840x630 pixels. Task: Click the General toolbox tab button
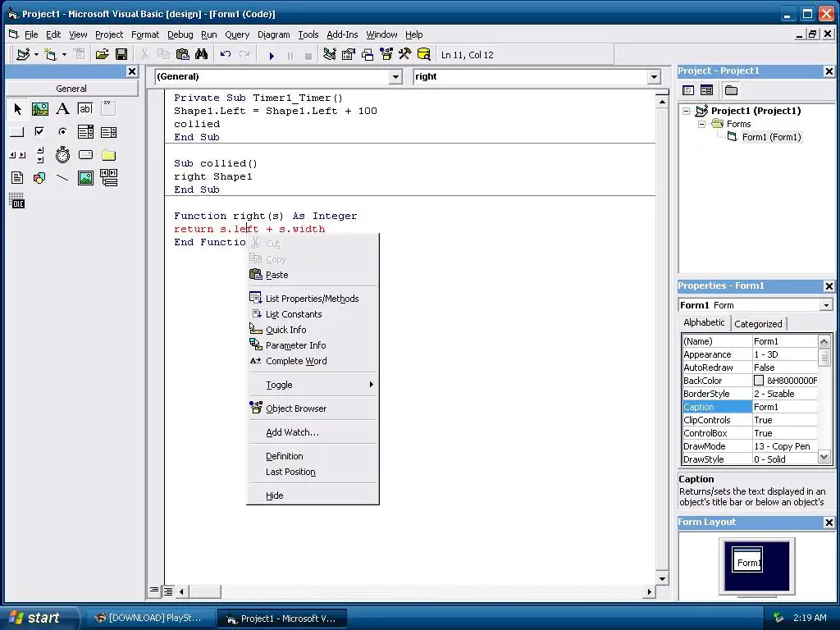click(x=71, y=89)
